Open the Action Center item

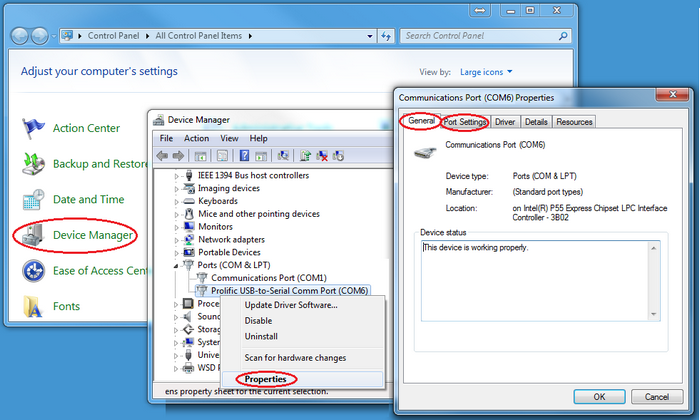[x=86, y=128]
